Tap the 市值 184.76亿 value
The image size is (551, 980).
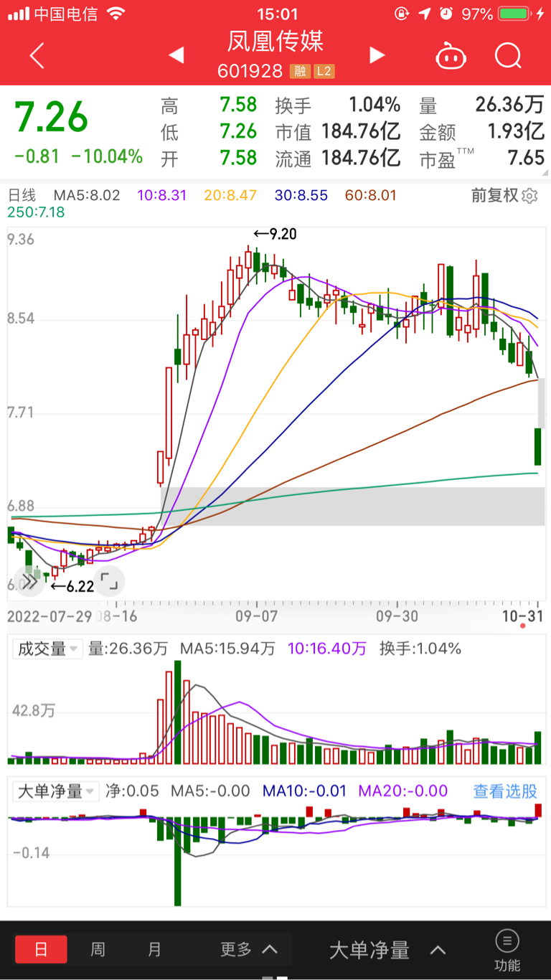(x=360, y=131)
